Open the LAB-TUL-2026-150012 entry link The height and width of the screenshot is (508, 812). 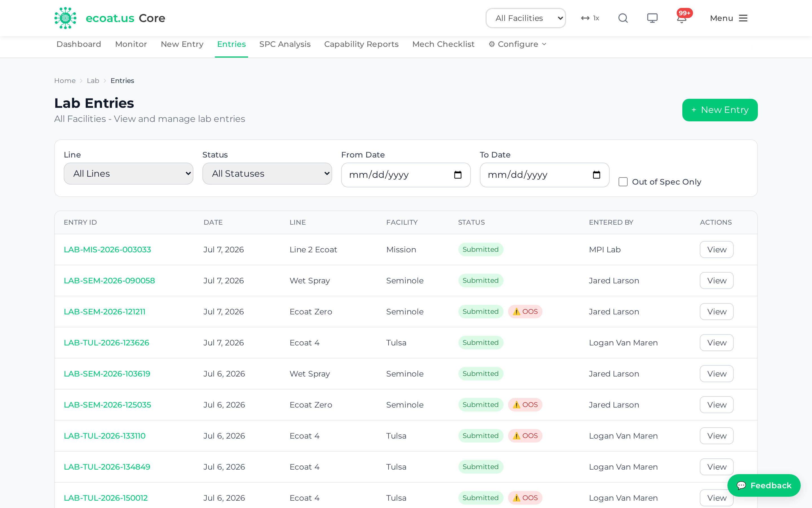[x=106, y=498]
